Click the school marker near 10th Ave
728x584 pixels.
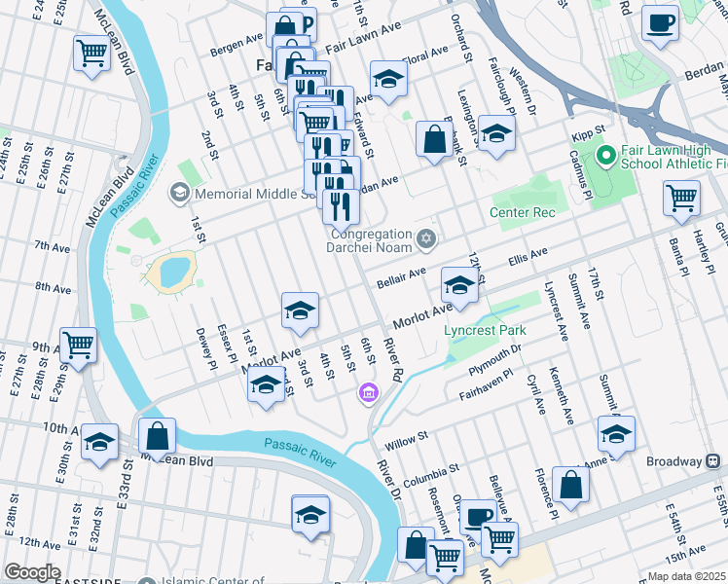coord(99,445)
